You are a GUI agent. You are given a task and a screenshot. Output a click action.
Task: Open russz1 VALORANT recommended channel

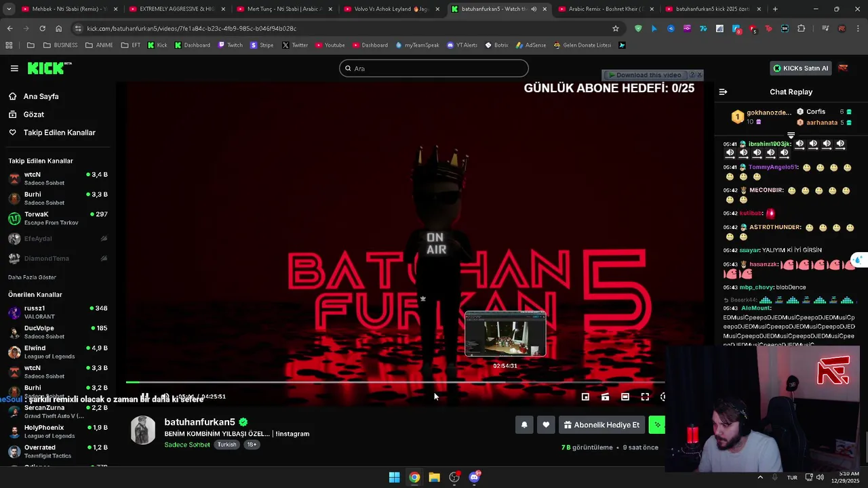click(58, 312)
